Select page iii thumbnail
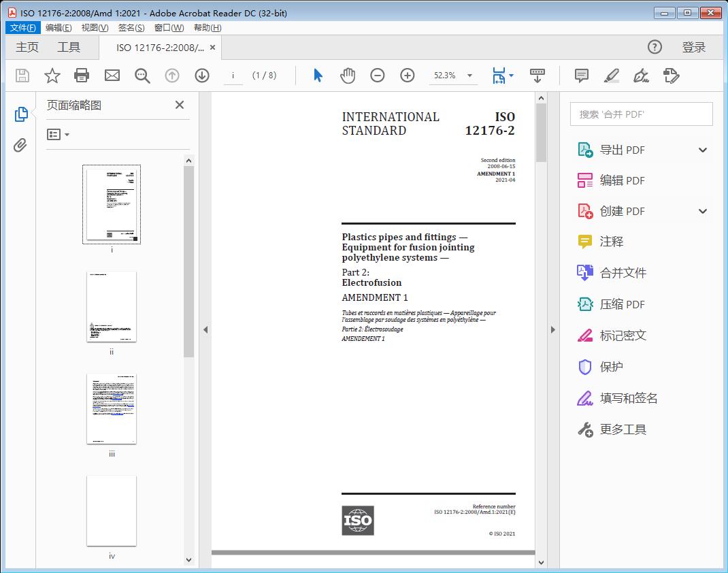 click(x=112, y=408)
